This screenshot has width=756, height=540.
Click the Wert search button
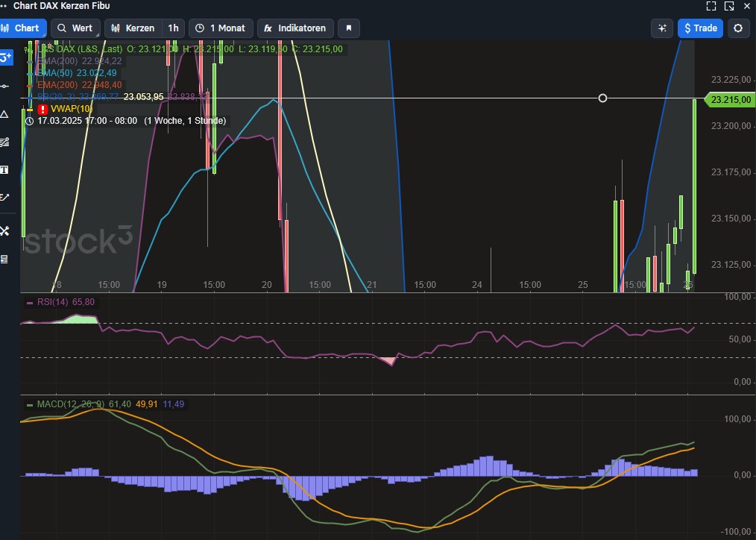tap(75, 28)
